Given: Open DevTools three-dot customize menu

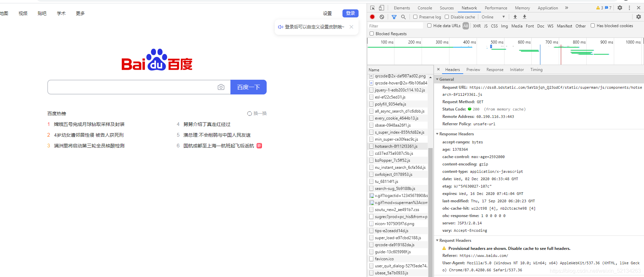Looking at the screenshot, I should 629,8.
